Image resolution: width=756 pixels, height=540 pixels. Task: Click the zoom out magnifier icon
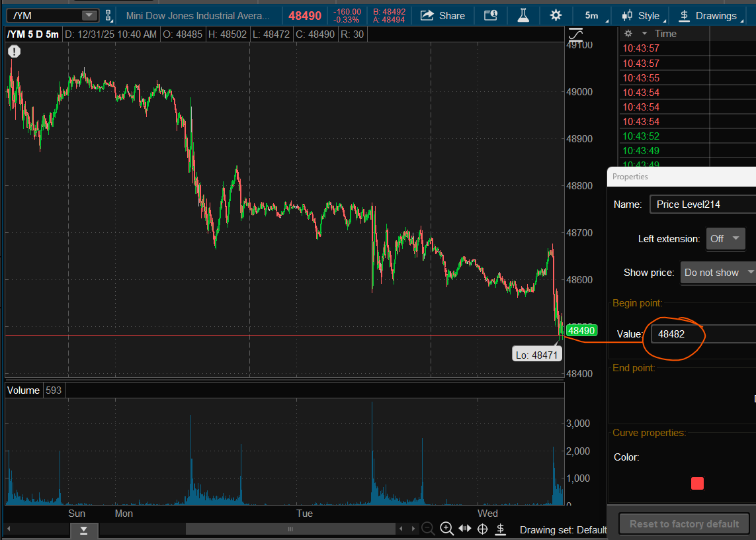[428, 529]
